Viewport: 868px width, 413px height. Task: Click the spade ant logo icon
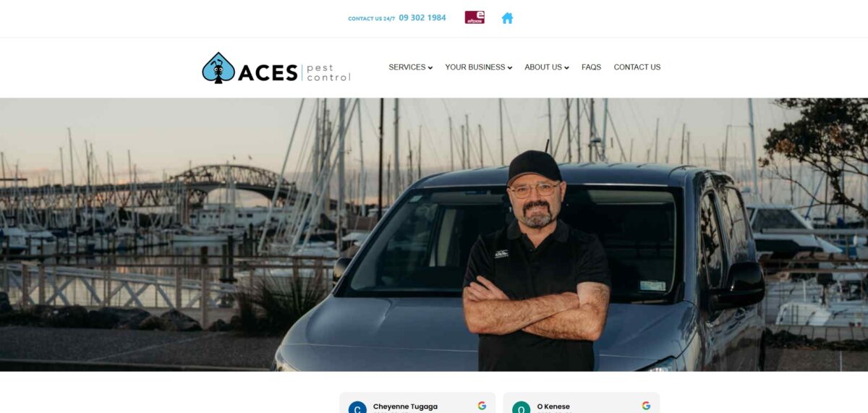(x=218, y=68)
